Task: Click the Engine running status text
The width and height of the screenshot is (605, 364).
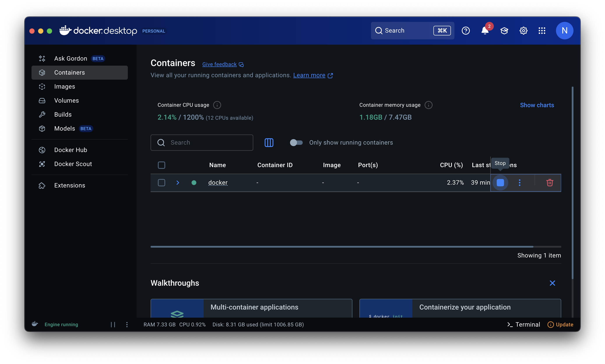Action: [x=61, y=324]
